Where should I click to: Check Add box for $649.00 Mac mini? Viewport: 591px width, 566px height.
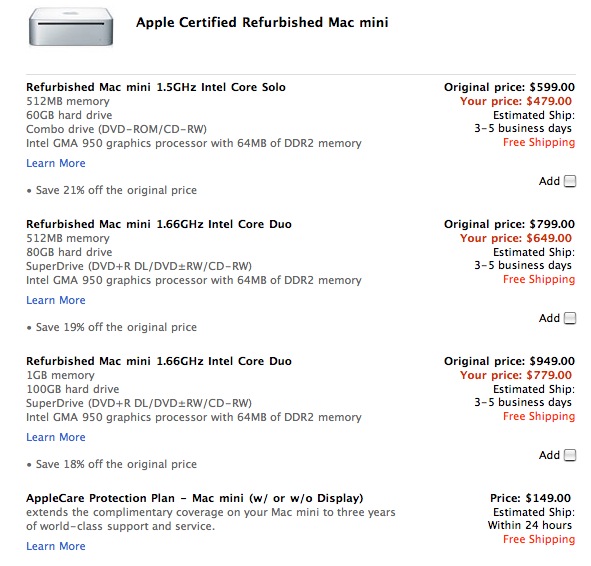[x=570, y=318]
